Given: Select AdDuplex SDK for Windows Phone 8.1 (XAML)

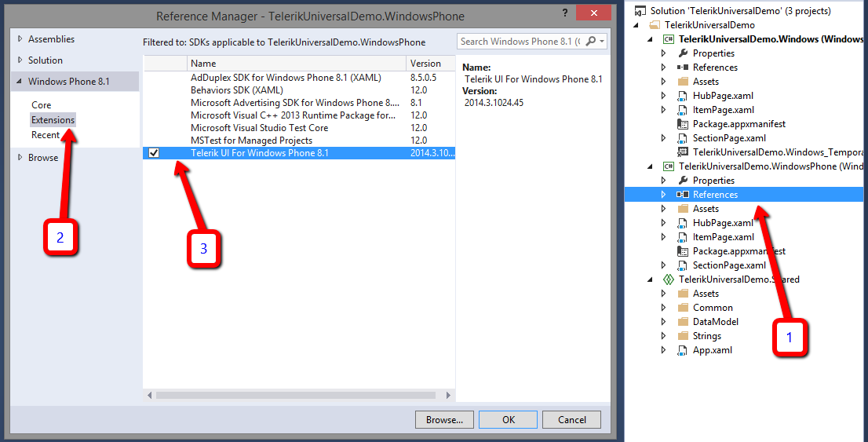Looking at the screenshot, I should tap(299, 78).
